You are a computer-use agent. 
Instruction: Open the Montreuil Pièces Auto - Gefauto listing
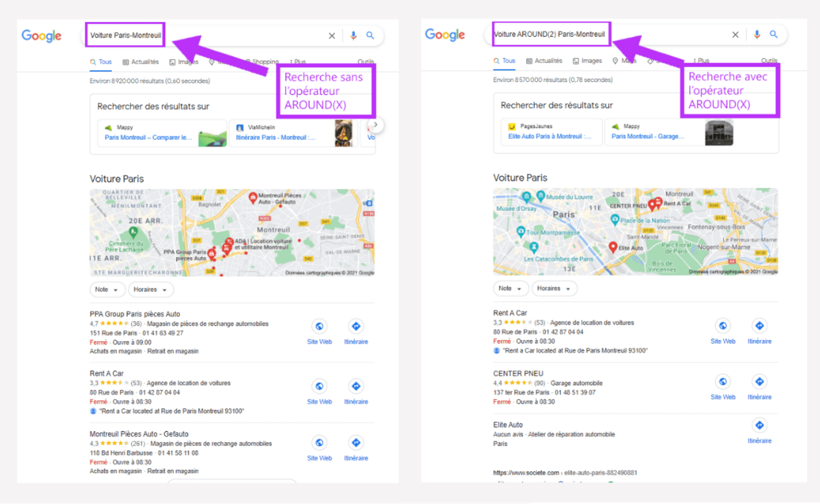click(x=139, y=434)
